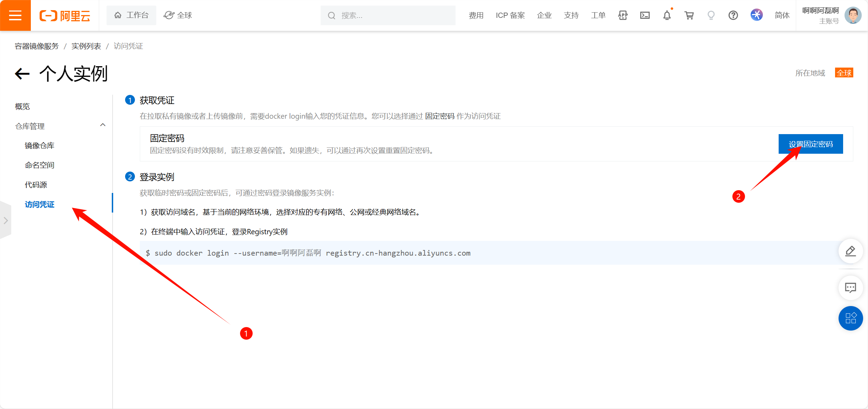Open the help question mark icon
The width and height of the screenshot is (868, 409).
(733, 15)
